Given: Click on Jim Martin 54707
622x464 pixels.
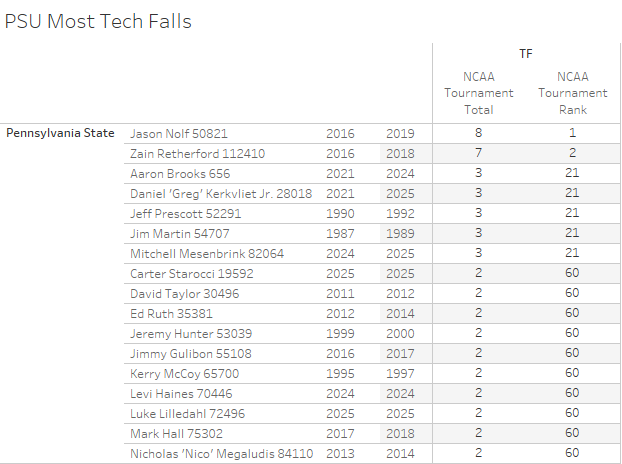Looking at the screenshot, I should point(179,233).
